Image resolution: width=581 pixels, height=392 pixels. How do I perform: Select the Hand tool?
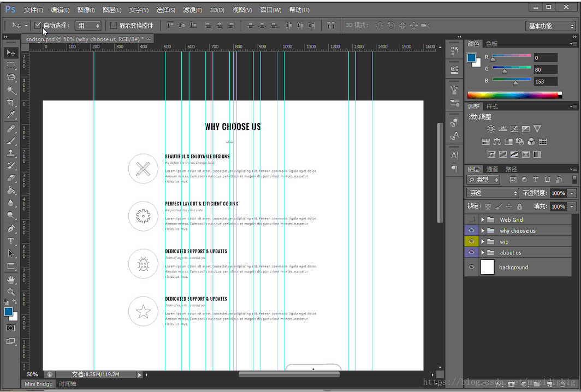(11, 279)
